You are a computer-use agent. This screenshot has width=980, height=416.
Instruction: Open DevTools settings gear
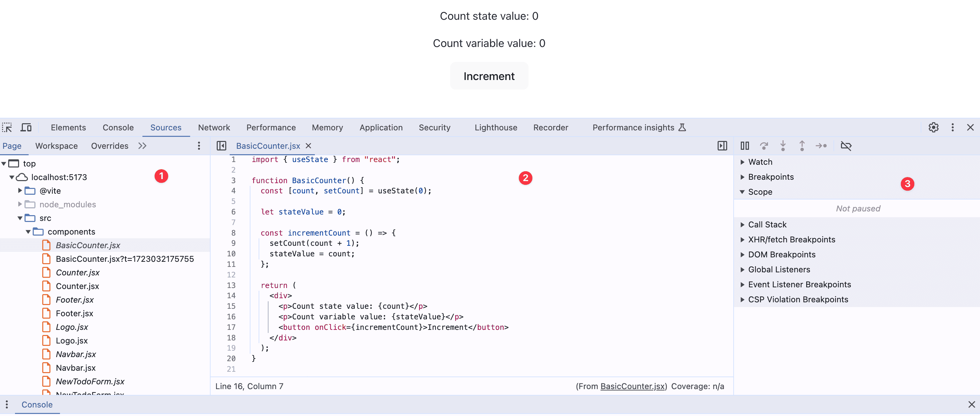click(933, 127)
